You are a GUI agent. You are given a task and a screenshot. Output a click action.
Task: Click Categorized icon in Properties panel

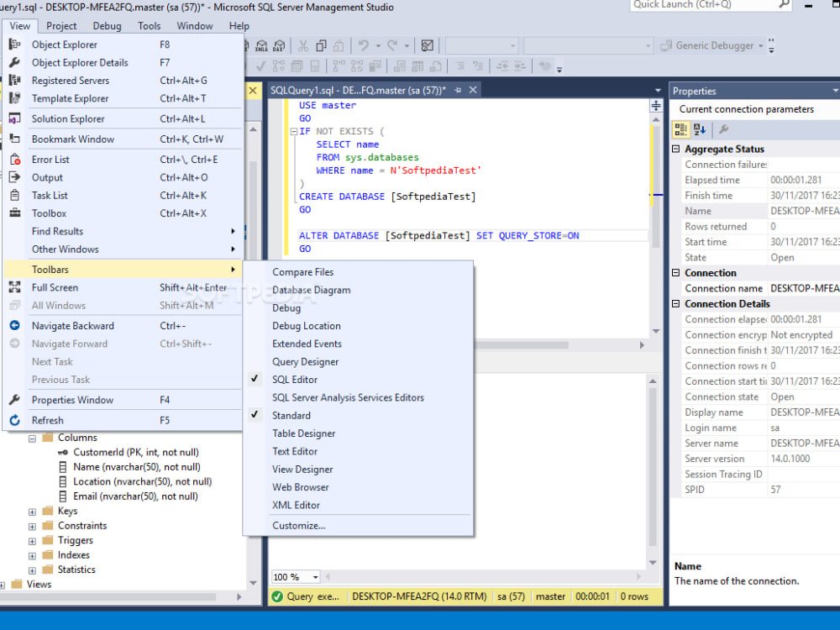(681, 129)
